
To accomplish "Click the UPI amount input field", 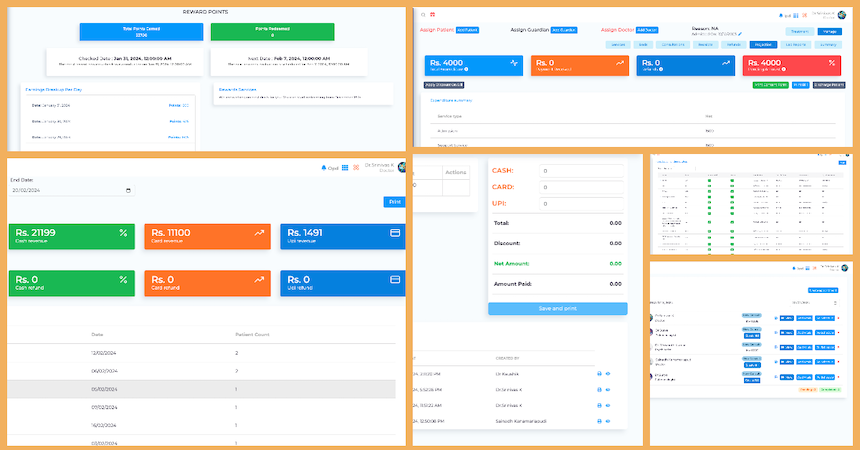I will coord(580,204).
